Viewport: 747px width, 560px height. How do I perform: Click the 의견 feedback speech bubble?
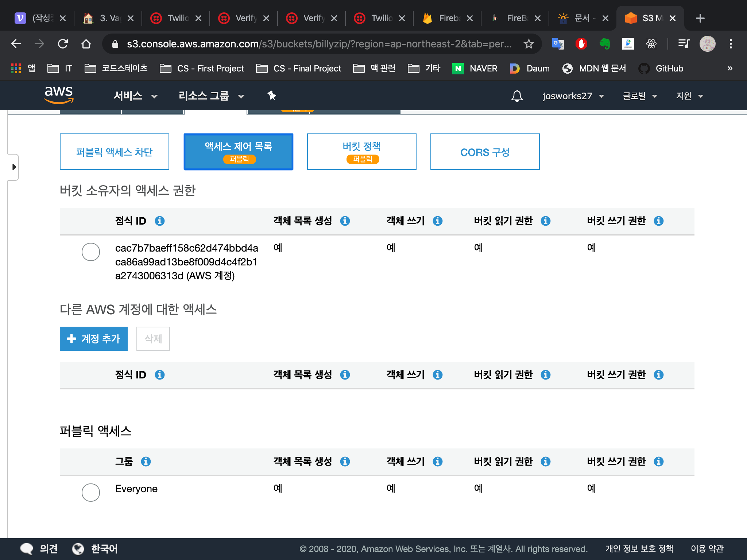click(27, 548)
